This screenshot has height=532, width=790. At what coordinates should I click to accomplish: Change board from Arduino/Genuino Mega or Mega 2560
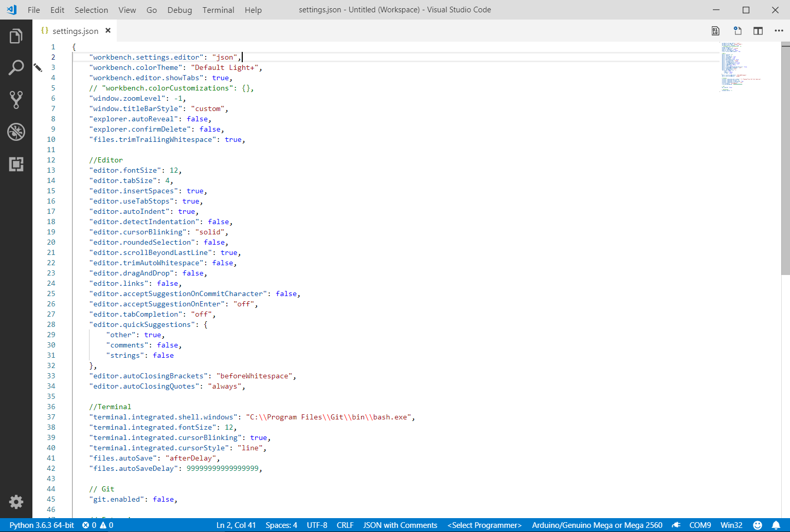click(597, 525)
